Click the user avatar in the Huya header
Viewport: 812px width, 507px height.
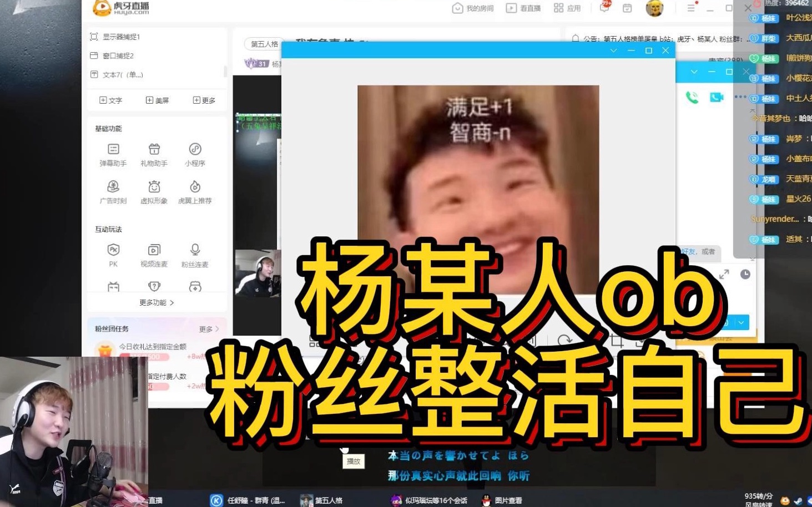pos(655,8)
